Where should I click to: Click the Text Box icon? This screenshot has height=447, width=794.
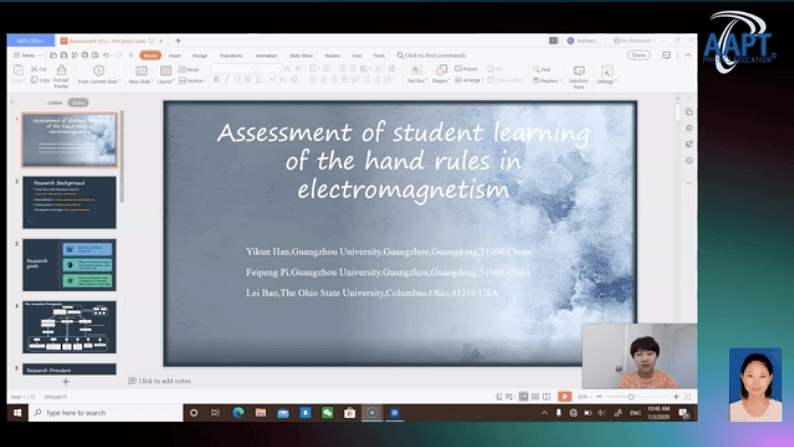(416, 70)
